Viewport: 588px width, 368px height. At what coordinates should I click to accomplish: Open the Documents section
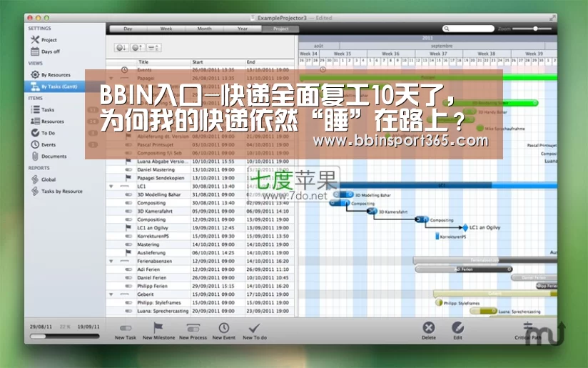click(49, 156)
